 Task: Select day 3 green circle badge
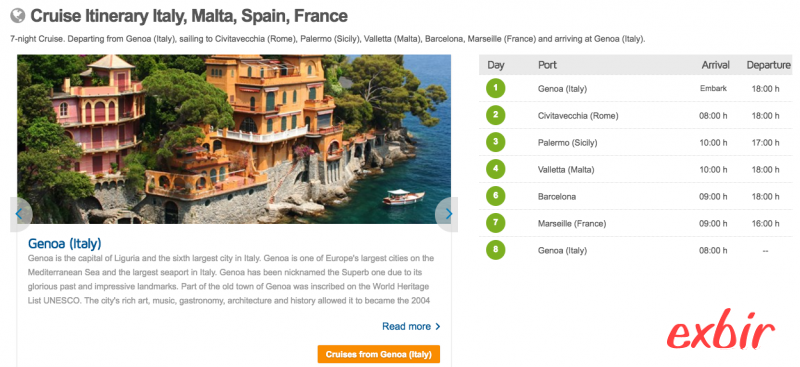(x=495, y=142)
